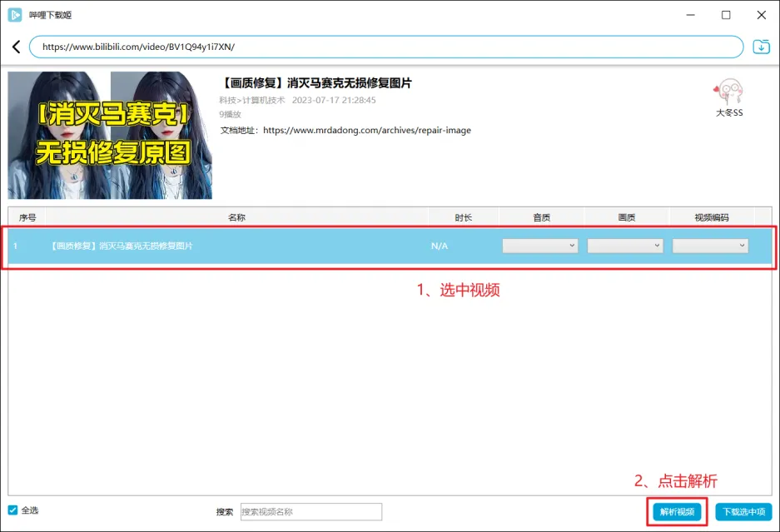Click the video URL address field
Screen dimensions: 780x532
[x=385, y=47]
